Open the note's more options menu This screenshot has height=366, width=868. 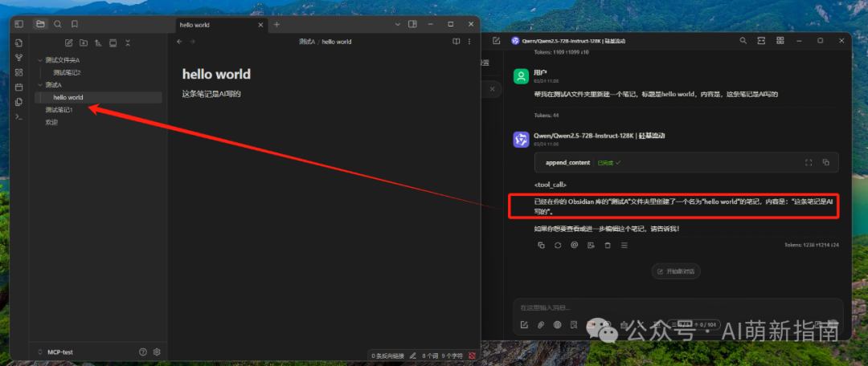tap(469, 42)
